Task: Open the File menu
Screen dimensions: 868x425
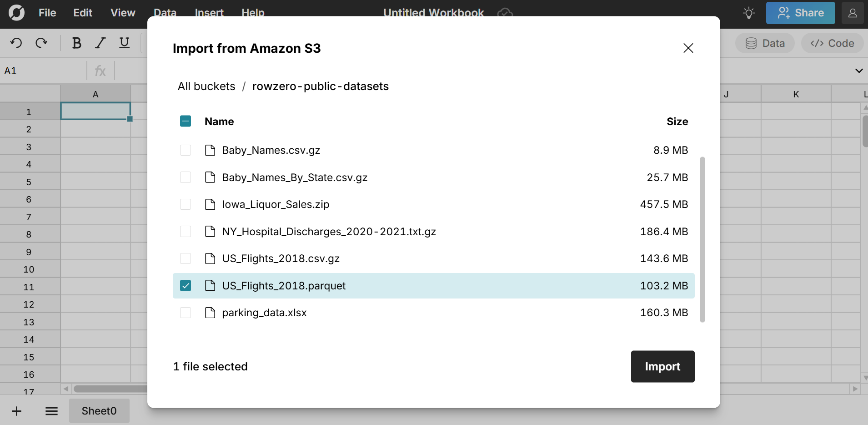Action: pyautogui.click(x=47, y=13)
